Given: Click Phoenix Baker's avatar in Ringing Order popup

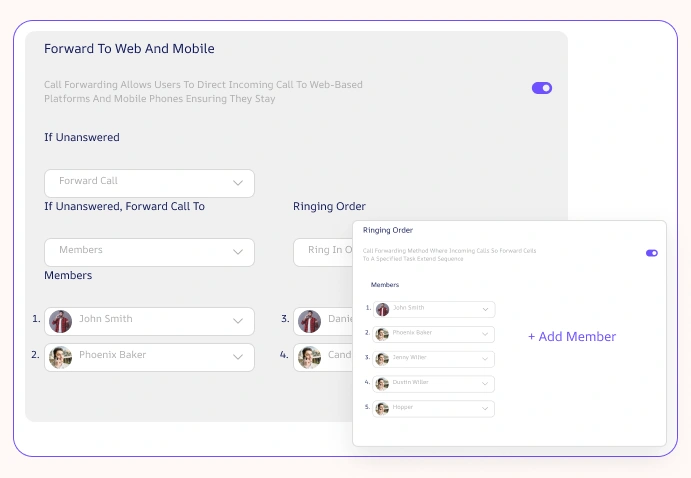Looking at the screenshot, I should [382, 334].
